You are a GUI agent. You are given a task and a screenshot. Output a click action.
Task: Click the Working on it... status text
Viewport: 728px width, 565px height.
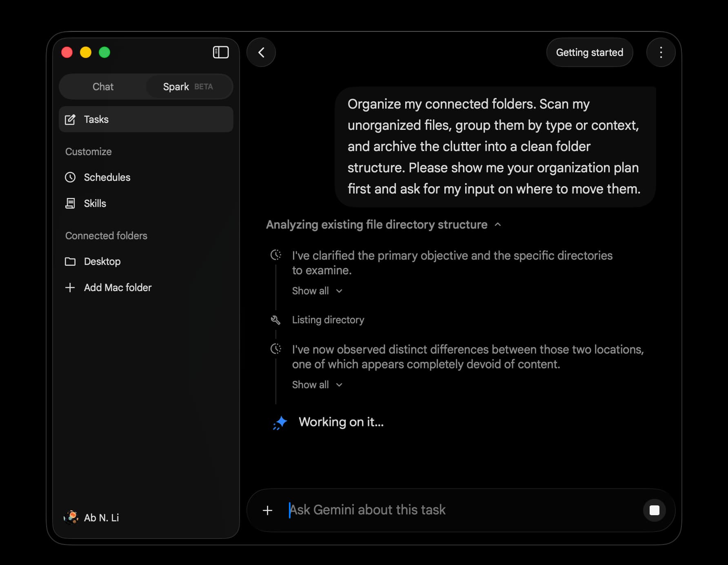coord(341,422)
